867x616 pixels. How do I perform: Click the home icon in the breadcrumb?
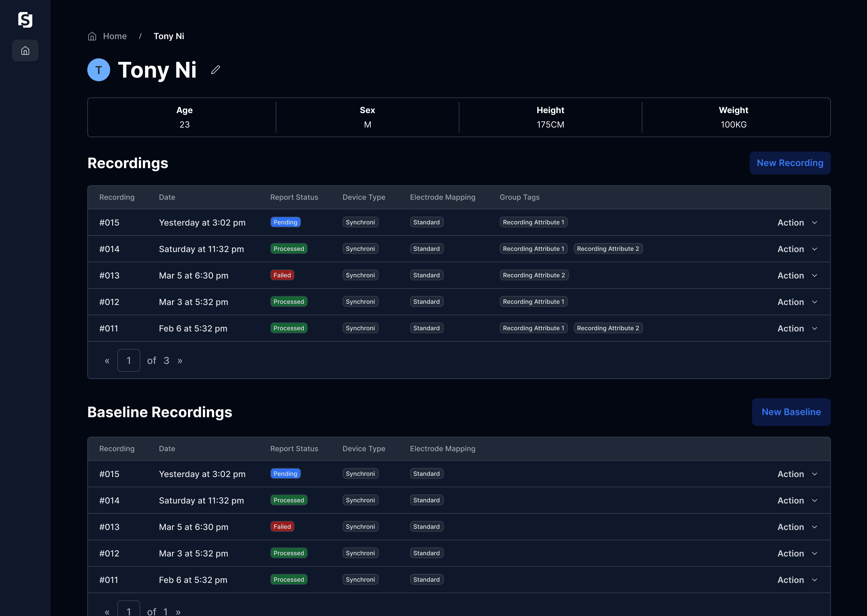92,36
